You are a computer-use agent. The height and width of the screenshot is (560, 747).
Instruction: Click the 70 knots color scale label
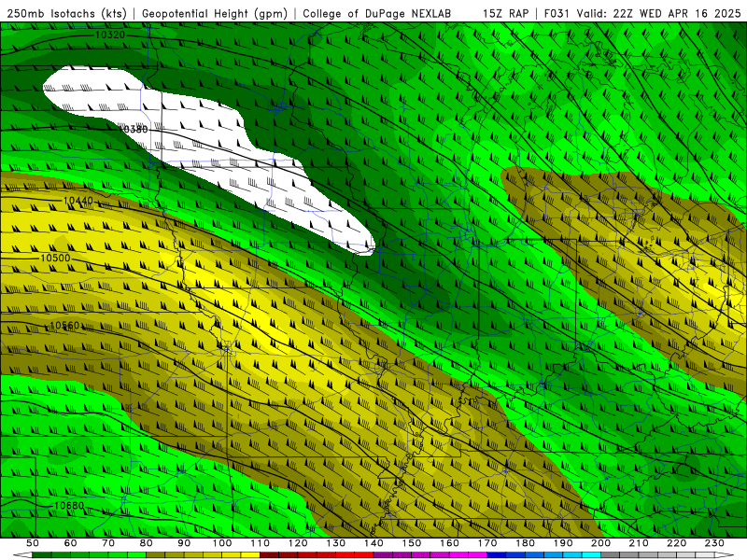[x=108, y=543]
